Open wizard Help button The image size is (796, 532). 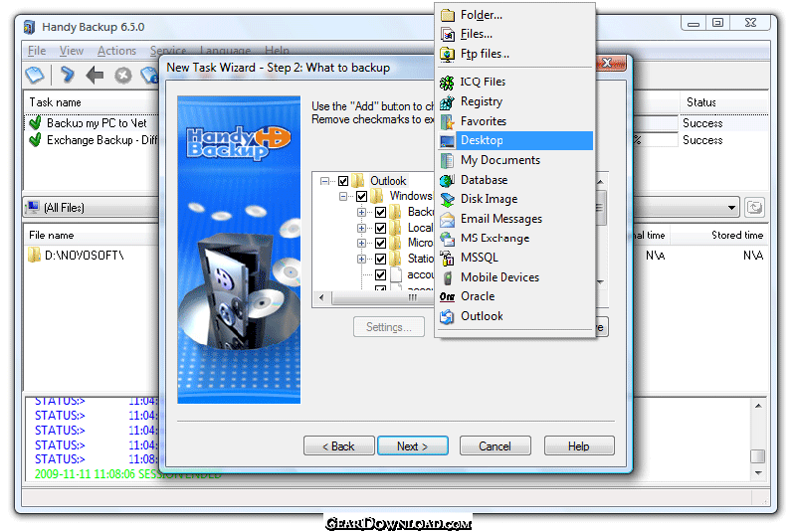point(579,446)
